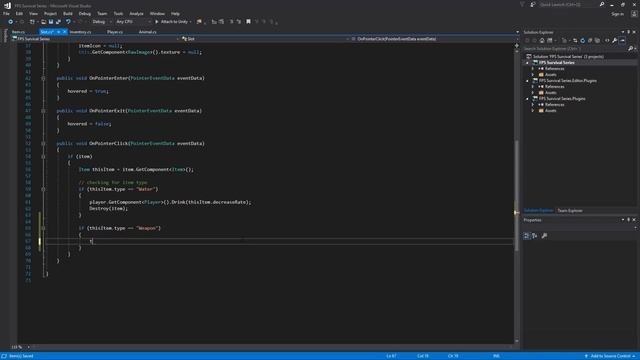Open the View menu
This screenshot has width=640, height=360.
(33, 13)
